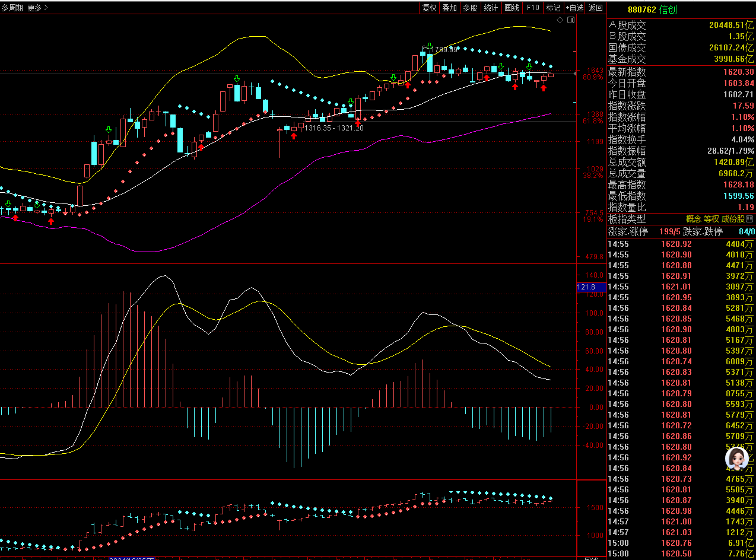This screenshot has height=560, width=756.
Task: Open the 统计 statistics tool
Action: coord(491,8)
